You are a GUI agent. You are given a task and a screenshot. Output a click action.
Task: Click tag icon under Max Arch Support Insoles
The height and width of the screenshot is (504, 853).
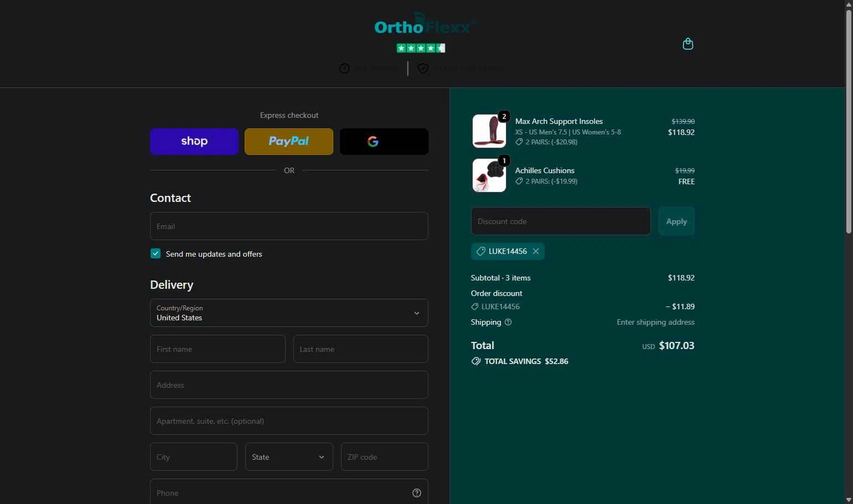pyautogui.click(x=519, y=142)
